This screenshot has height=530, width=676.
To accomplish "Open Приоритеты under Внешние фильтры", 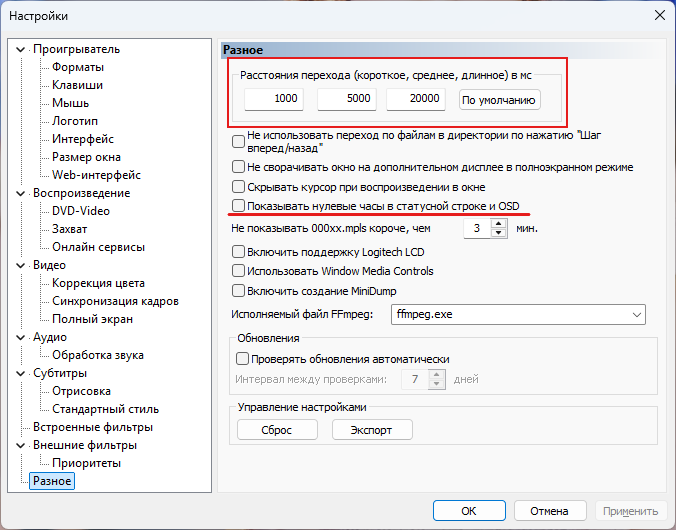I will coord(86,463).
